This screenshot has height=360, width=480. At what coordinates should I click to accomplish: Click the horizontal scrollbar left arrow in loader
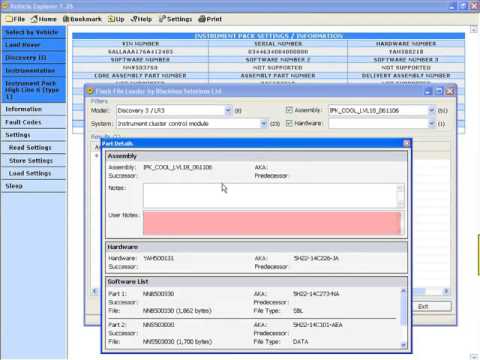(x=95, y=291)
